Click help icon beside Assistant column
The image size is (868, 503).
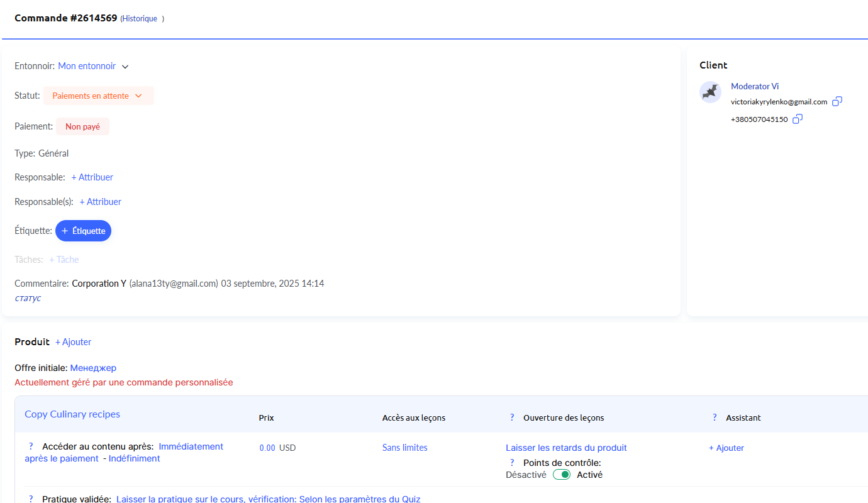click(x=715, y=417)
